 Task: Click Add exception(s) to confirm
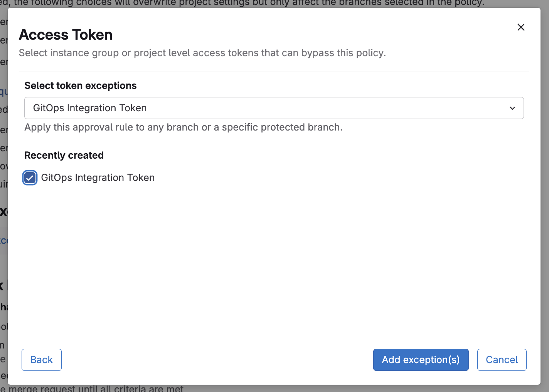pos(421,360)
